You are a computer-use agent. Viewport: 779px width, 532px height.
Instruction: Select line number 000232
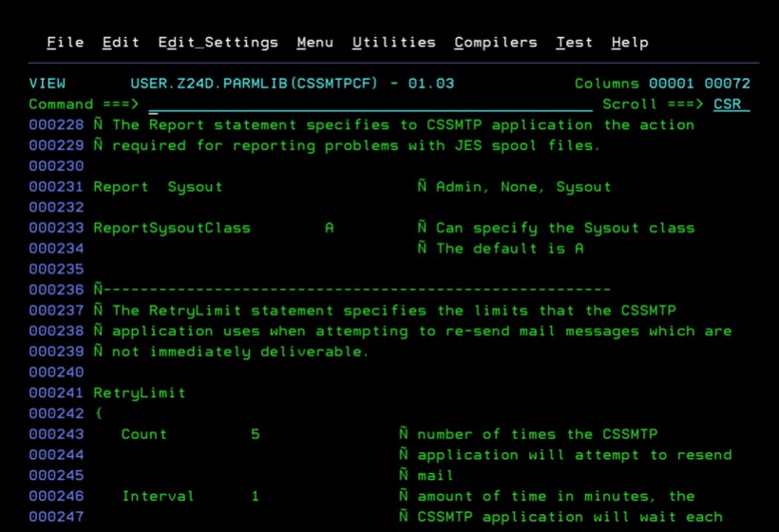(56, 208)
